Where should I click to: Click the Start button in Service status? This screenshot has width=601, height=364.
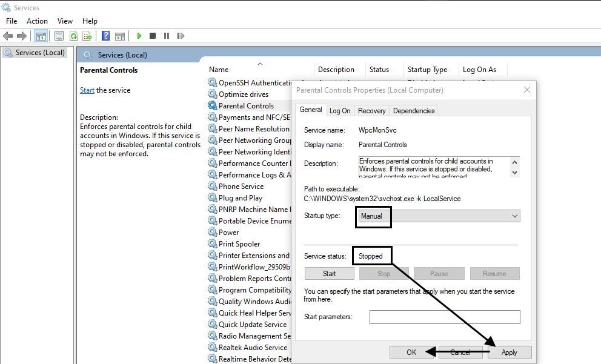click(329, 274)
